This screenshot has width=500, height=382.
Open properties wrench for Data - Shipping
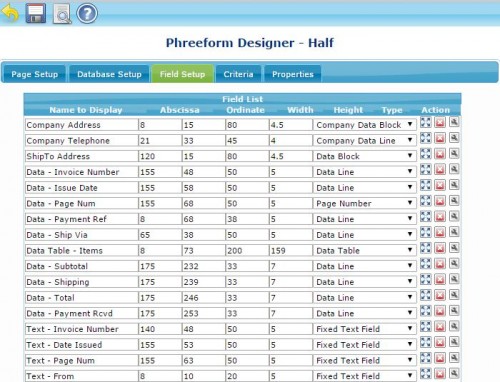pos(454,279)
